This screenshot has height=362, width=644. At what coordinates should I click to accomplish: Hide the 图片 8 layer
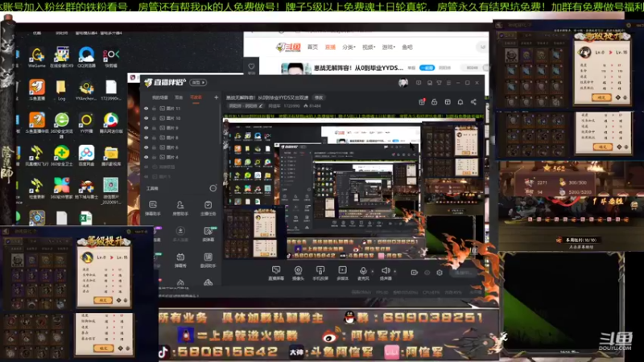[147, 138]
